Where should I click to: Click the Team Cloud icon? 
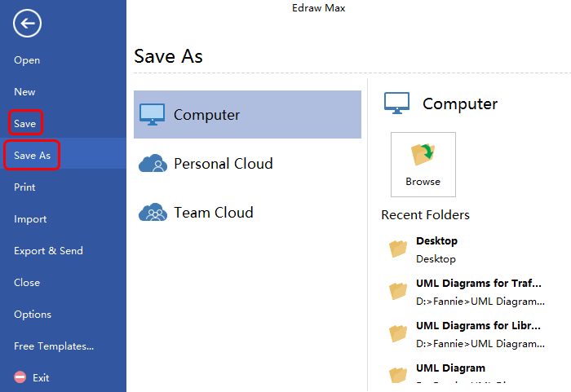coord(153,213)
